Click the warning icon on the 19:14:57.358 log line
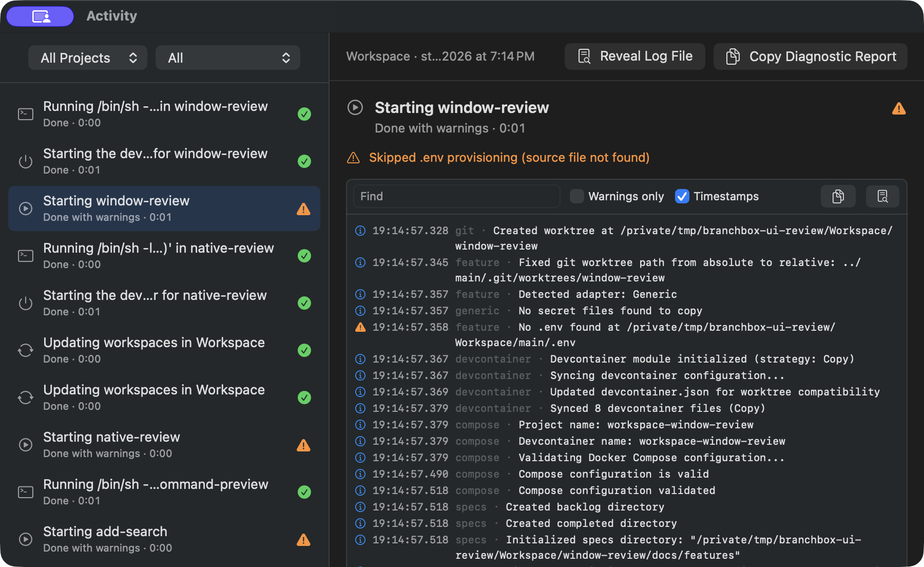The height and width of the screenshot is (567, 924). (x=360, y=327)
